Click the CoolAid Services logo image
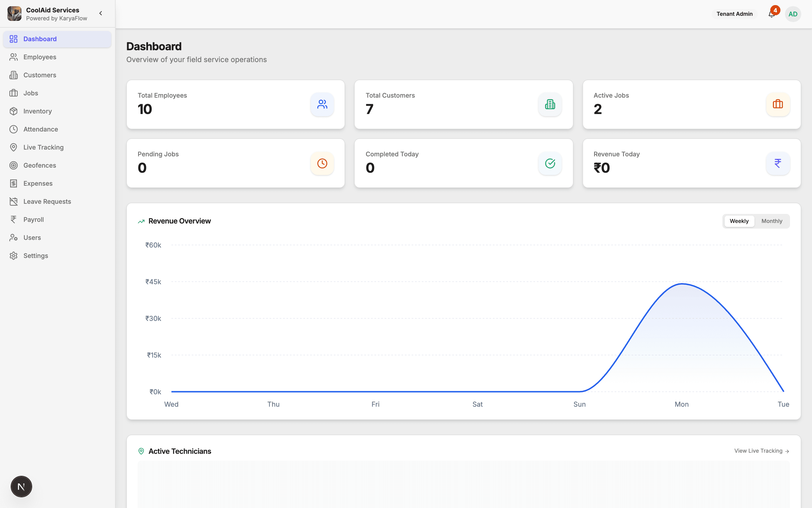The height and width of the screenshot is (508, 812). click(14, 14)
